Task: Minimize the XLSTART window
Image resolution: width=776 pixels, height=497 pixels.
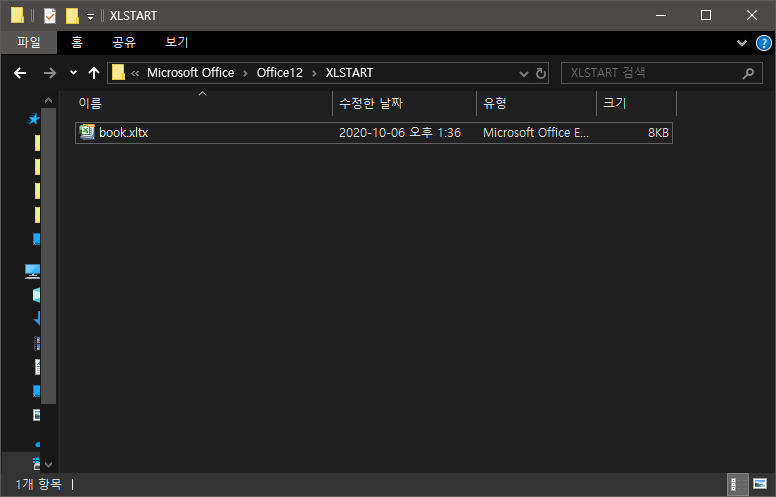Action: point(661,15)
